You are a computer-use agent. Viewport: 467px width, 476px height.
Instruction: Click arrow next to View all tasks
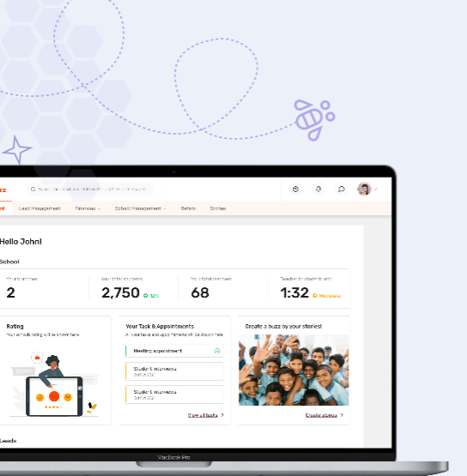click(222, 415)
